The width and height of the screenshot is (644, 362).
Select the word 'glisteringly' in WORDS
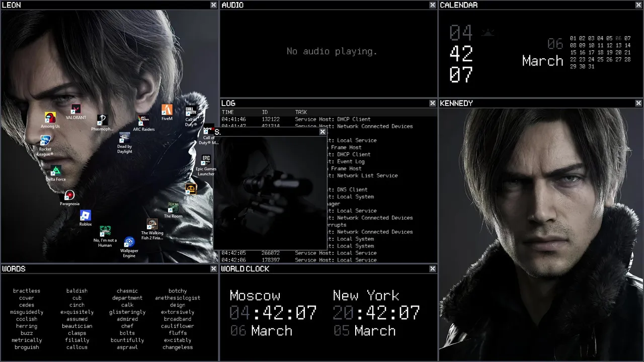pos(127,312)
